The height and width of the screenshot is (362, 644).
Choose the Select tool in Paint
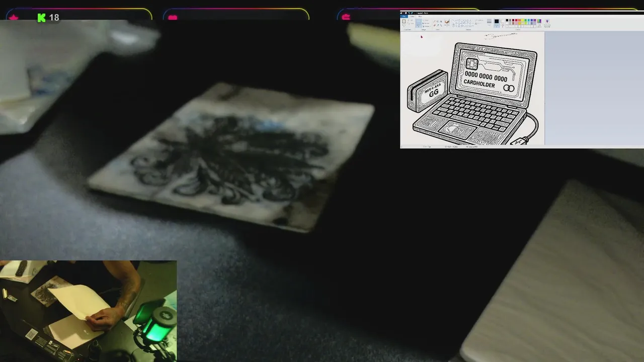[419, 23]
